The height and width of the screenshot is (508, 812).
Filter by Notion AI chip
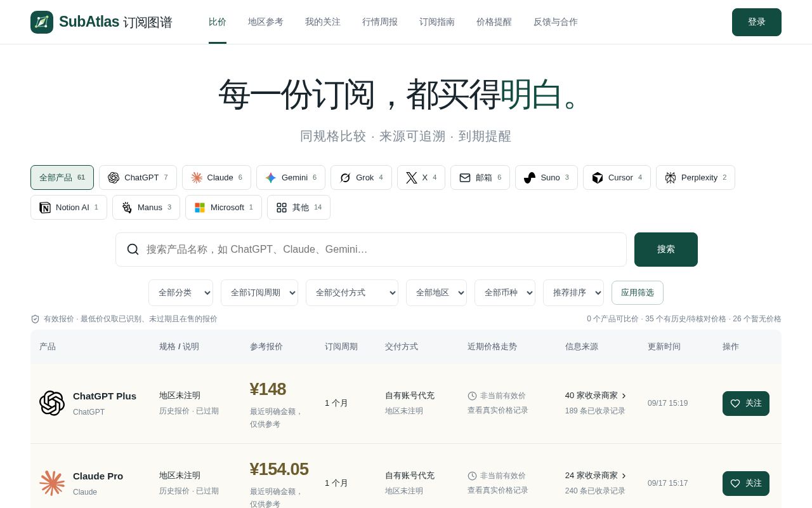point(69,208)
